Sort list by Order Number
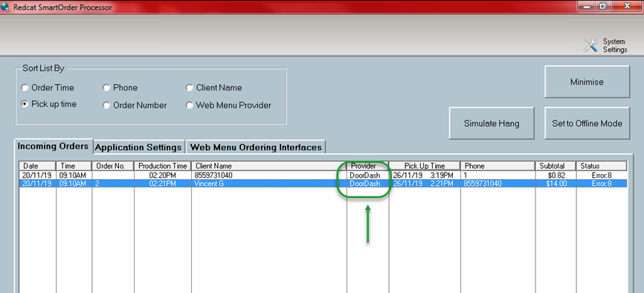This screenshot has width=644, height=293. (135, 105)
